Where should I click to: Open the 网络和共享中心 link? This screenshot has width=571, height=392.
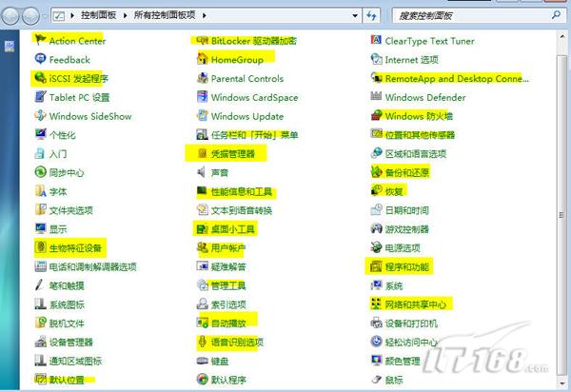pyautogui.click(x=416, y=304)
